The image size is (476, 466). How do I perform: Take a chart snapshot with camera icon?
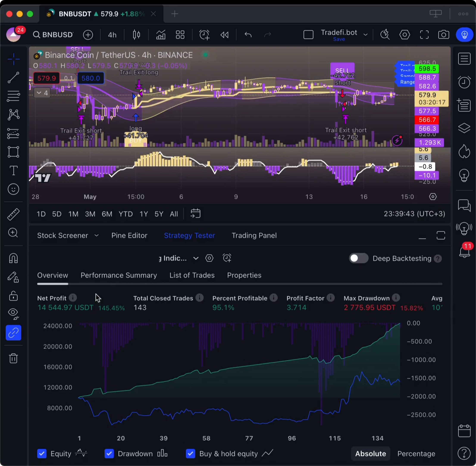point(443,35)
